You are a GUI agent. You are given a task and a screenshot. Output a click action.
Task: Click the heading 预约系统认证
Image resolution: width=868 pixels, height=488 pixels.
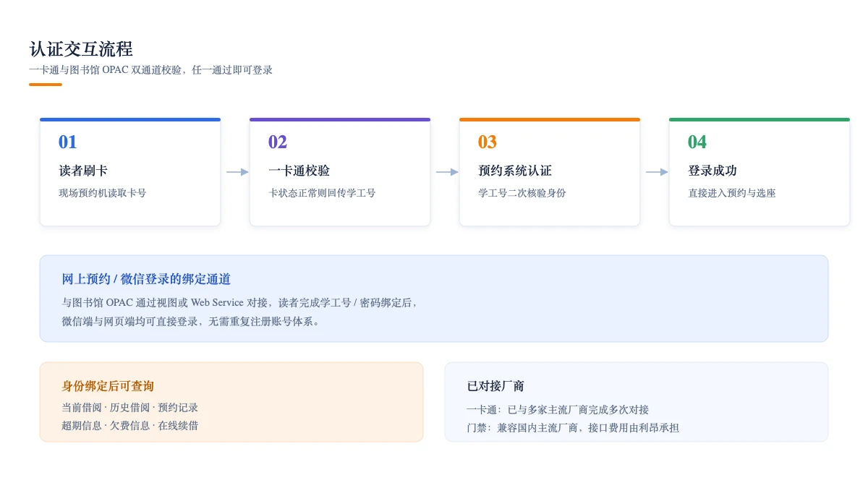coord(515,171)
